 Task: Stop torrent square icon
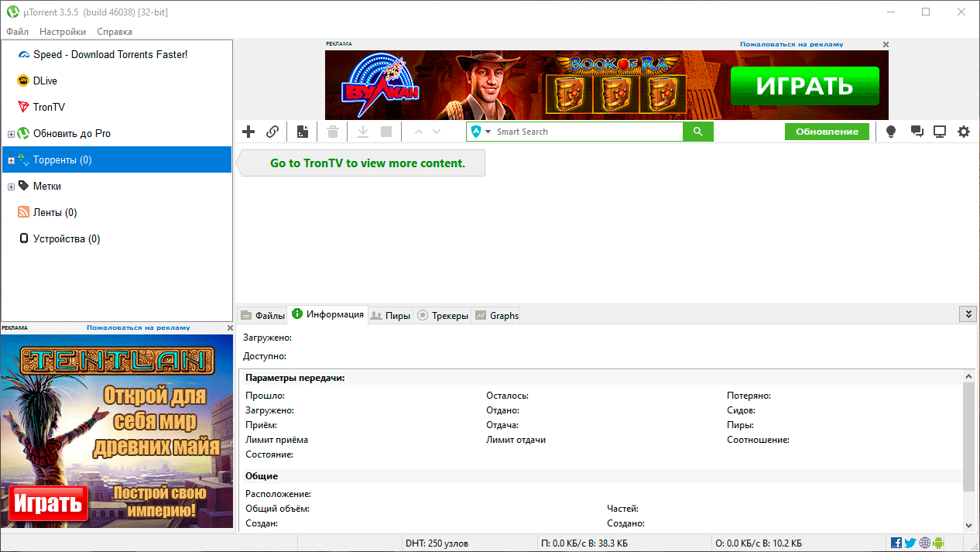(386, 132)
